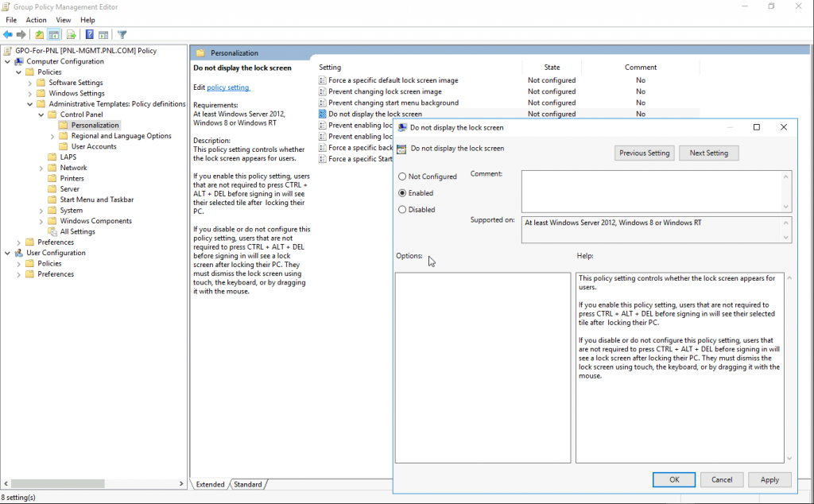
Task: Click inside the Comment text box
Action: (x=652, y=191)
